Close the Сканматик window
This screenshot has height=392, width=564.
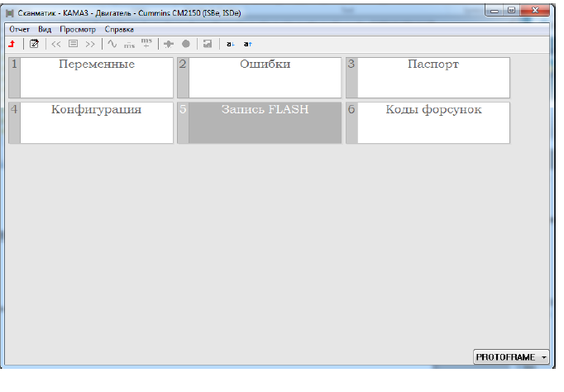(x=535, y=11)
